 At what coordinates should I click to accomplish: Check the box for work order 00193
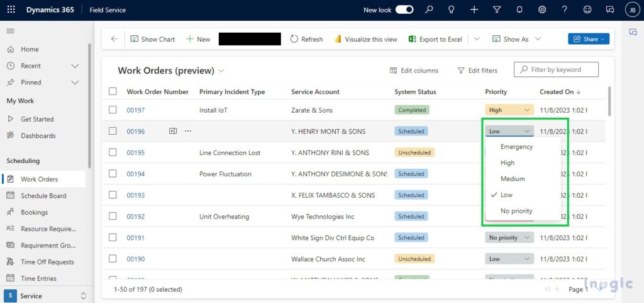pos(113,195)
